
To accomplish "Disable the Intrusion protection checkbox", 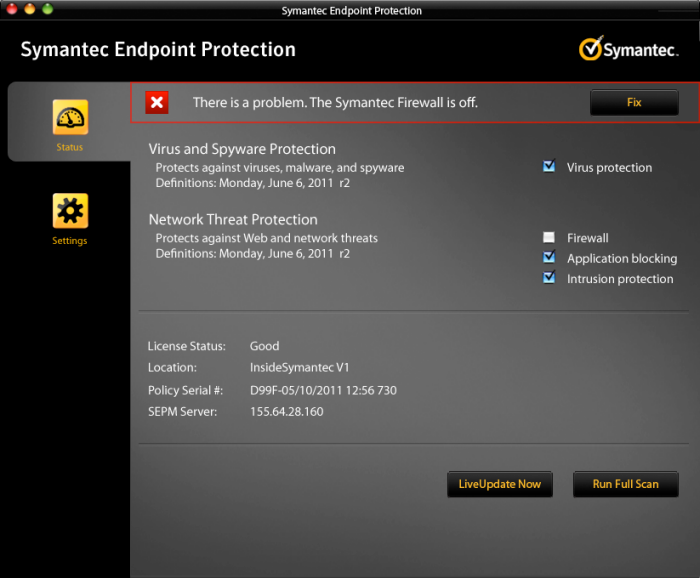I will [549, 278].
